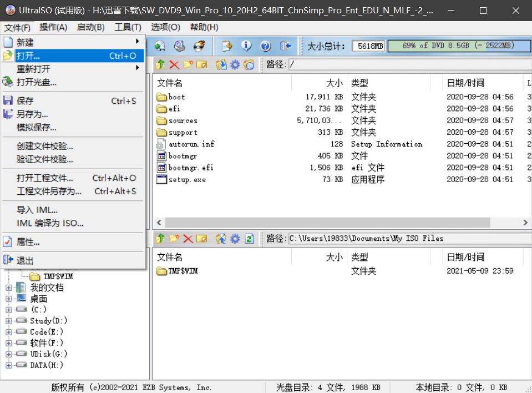Image resolution: width=532 pixels, height=393 pixels.
Task: Create new folder in local pane toolbar
Action: coord(174,239)
